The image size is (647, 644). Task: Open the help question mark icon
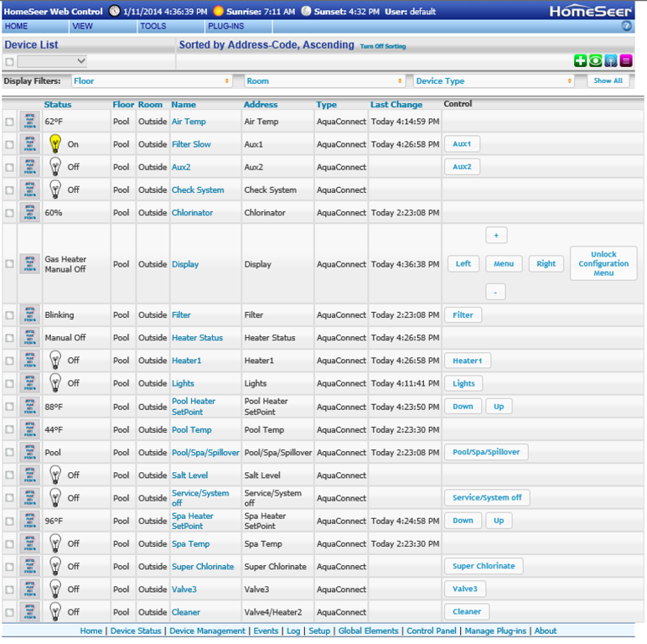(626, 26)
